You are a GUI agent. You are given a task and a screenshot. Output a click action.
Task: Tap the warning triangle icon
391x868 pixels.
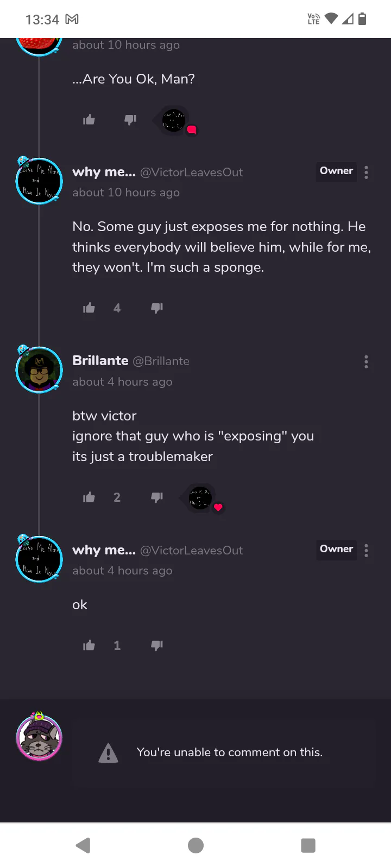point(109,752)
